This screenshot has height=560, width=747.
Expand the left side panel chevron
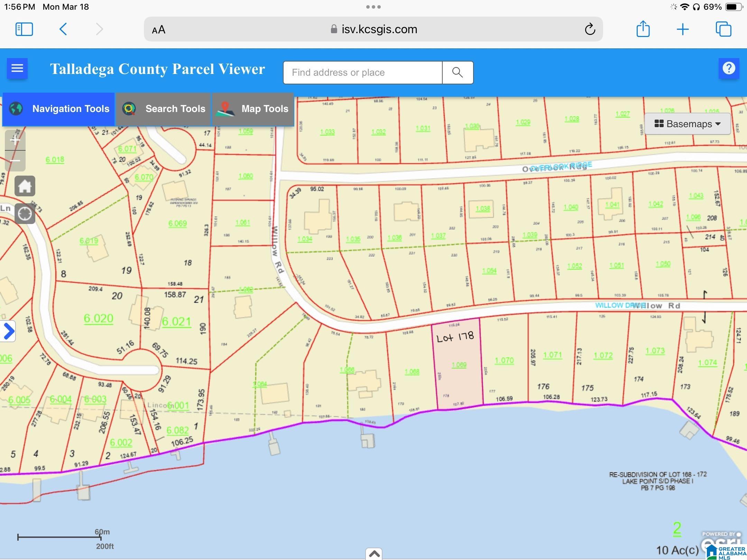[x=8, y=331]
